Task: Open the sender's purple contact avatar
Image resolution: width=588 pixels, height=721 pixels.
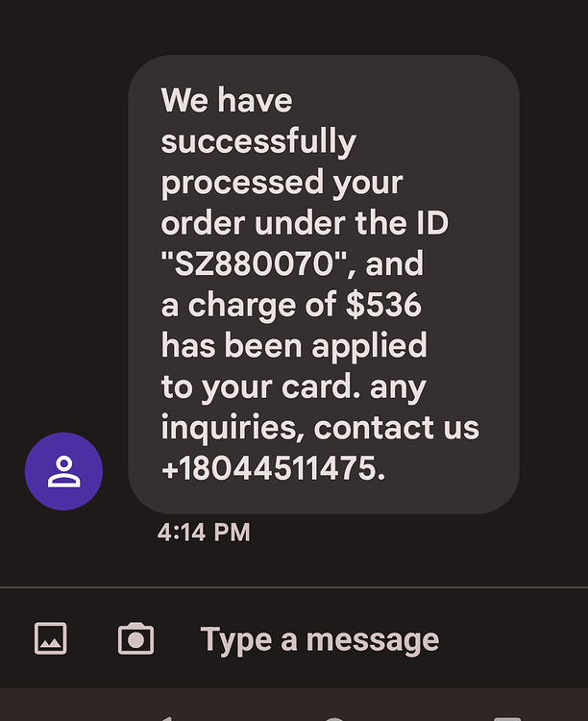Action: (x=64, y=471)
